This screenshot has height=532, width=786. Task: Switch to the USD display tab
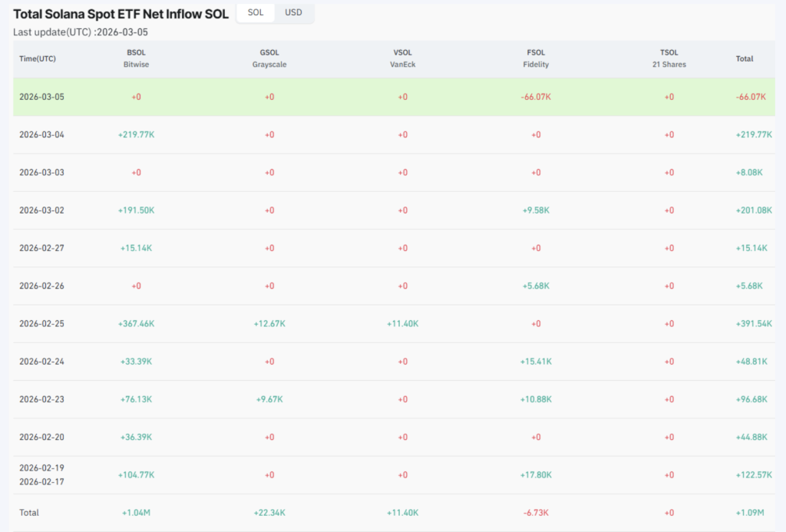pos(294,13)
